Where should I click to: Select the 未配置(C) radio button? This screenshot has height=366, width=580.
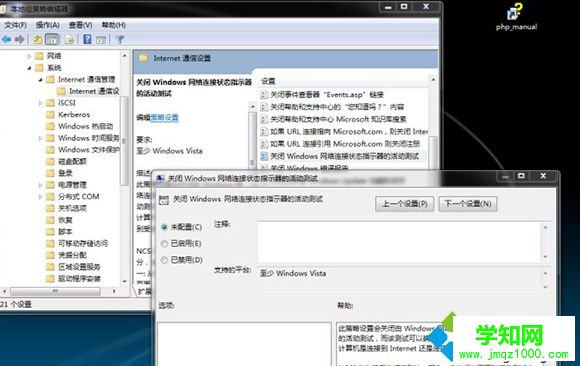(164, 227)
